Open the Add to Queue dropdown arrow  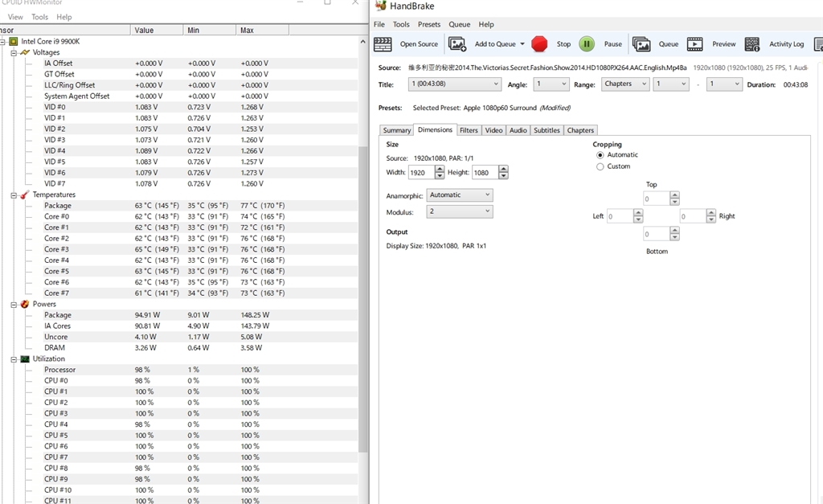(x=522, y=44)
